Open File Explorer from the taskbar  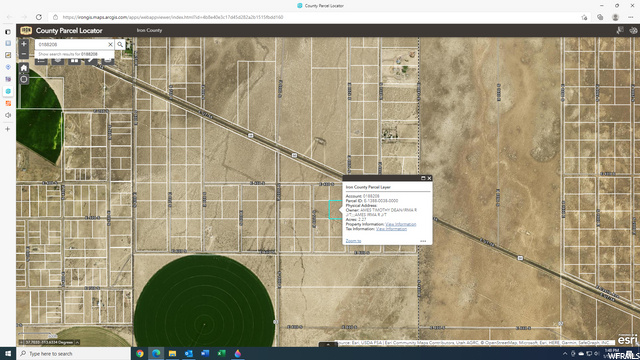click(x=172, y=353)
